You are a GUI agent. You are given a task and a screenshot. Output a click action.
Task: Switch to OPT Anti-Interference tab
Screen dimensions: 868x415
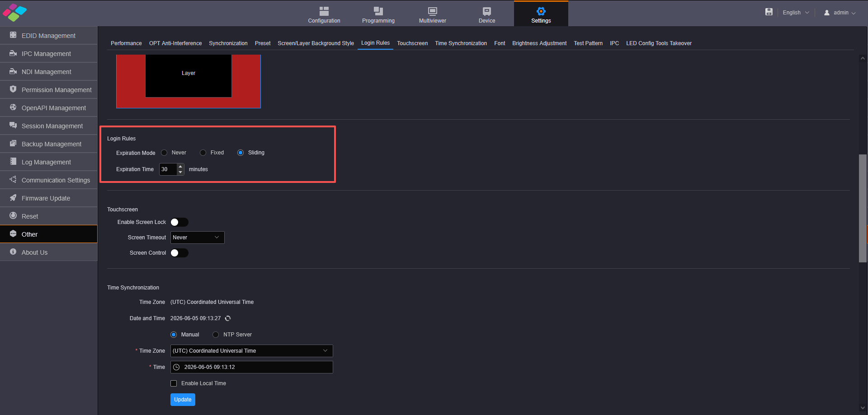175,43
